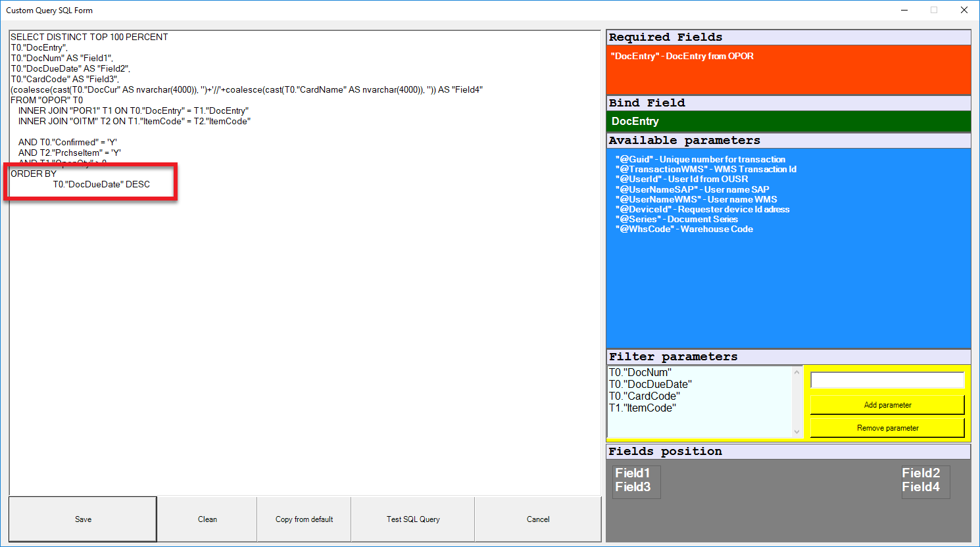The height and width of the screenshot is (547, 980).
Task: Run Test SQL Query
Action: point(413,519)
